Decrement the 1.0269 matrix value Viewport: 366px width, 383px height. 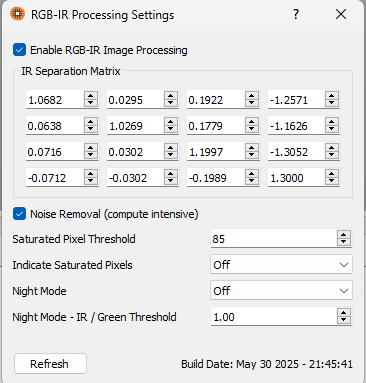[x=171, y=129]
